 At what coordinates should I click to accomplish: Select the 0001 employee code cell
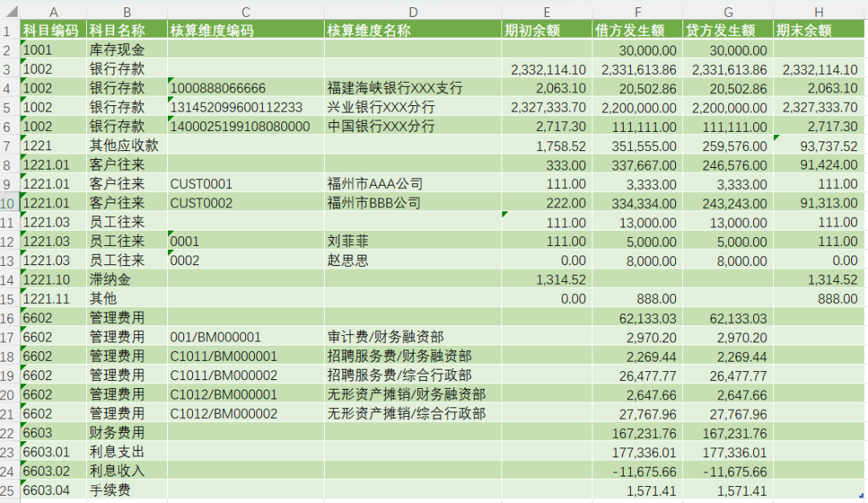pos(246,241)
